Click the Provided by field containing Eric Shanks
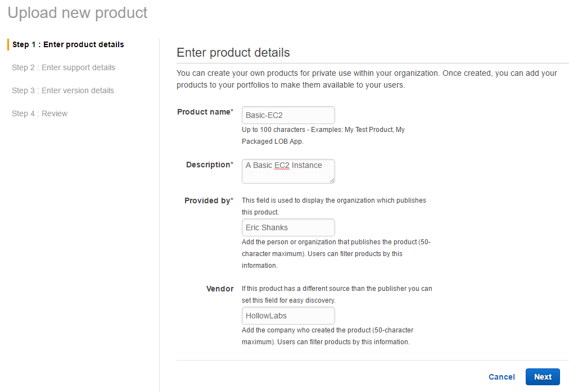The width and height of the screenshot is (569, 392). [288, 227]
